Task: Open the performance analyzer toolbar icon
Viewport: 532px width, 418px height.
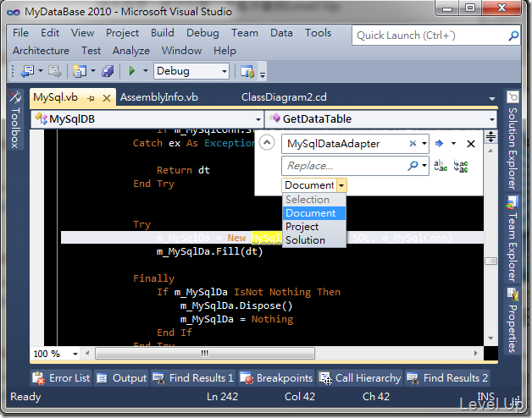Action: click(247, 71)
